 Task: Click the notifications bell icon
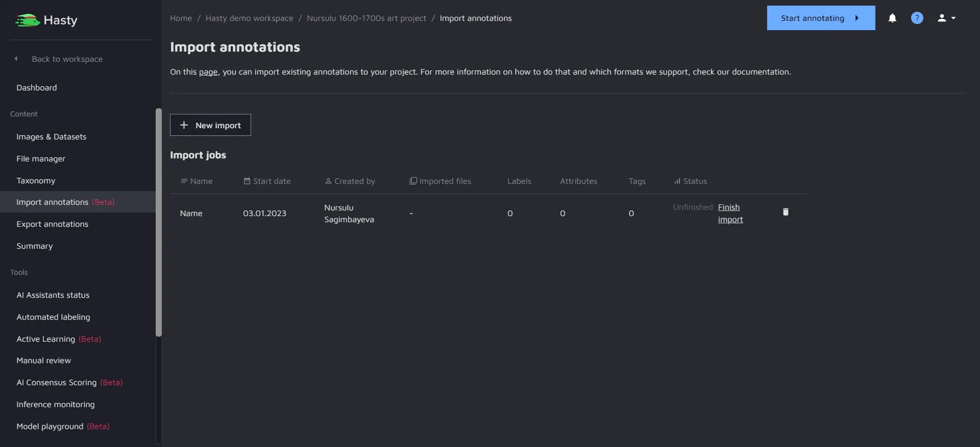click(892, 18)
